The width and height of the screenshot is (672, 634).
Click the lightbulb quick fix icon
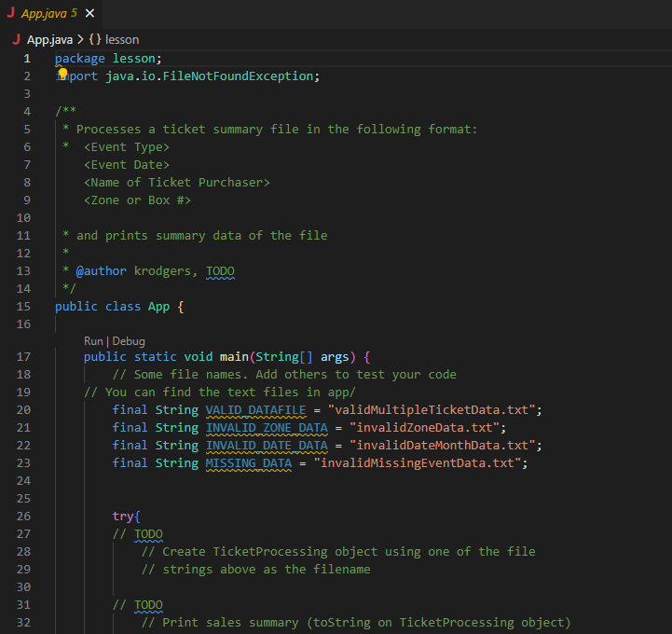pyautogui.click(x=63, y=74)
